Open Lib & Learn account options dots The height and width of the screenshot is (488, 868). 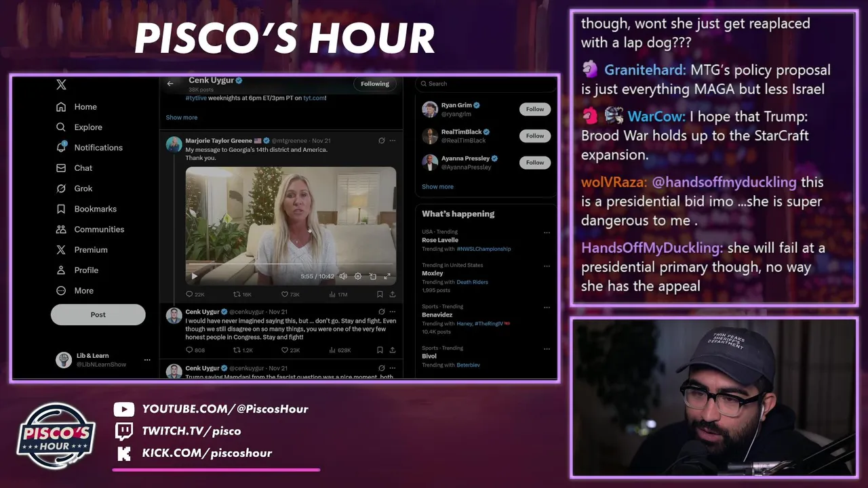(147, 360)
